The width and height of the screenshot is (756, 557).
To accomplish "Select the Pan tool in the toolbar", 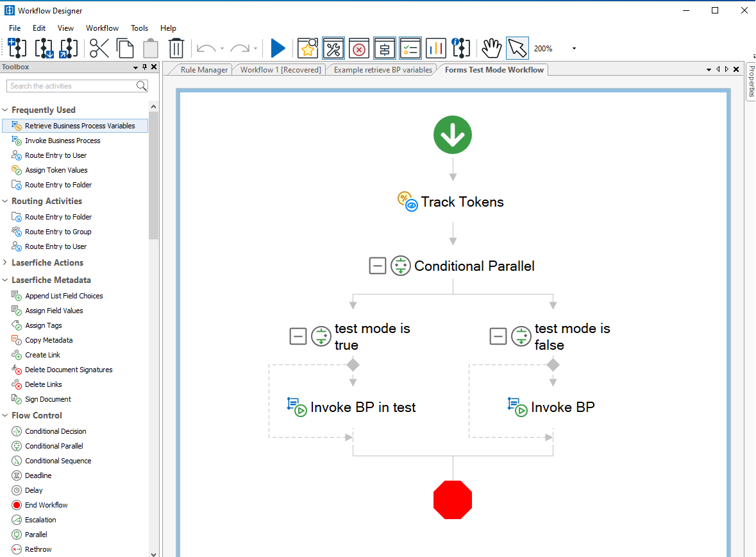I will tap(492, 48).
